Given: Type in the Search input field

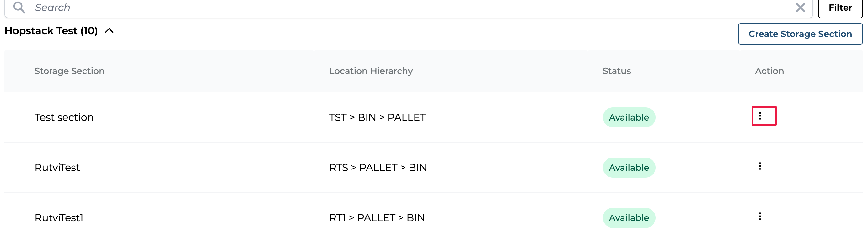Looking at the screenshot, I should (405, 8).
